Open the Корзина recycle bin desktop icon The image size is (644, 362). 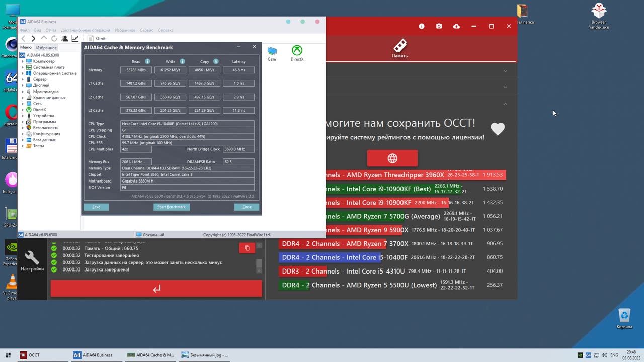click(624, 319)
